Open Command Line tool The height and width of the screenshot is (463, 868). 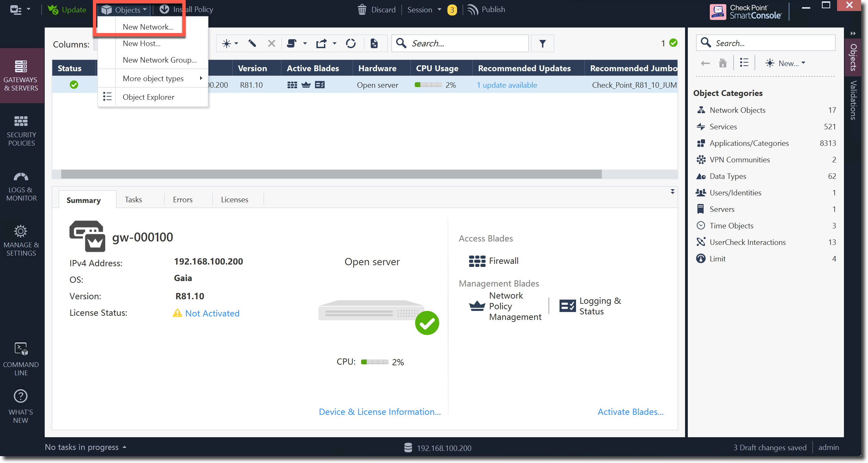coord(21,359)
